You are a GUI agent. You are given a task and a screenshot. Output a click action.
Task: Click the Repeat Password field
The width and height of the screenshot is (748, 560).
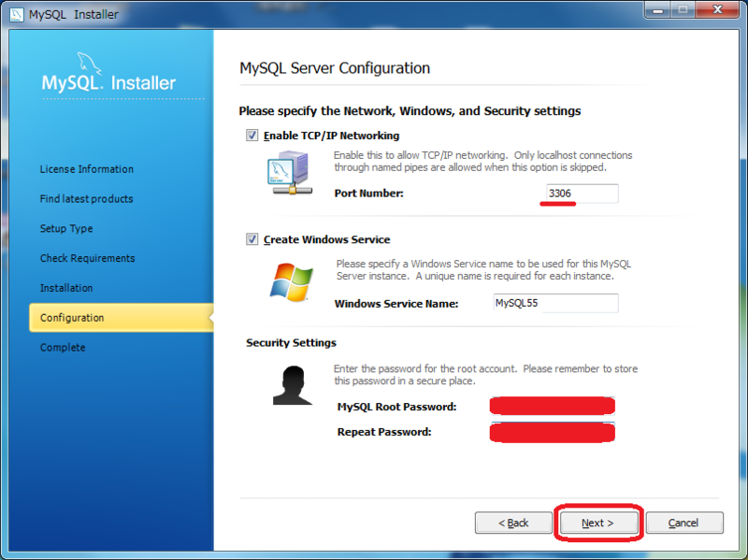click(x=553, y=432)
